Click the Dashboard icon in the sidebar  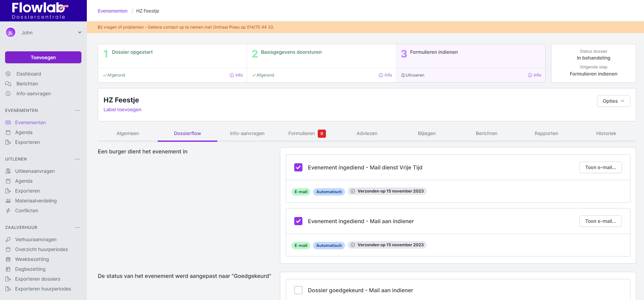tap(8, 74)
